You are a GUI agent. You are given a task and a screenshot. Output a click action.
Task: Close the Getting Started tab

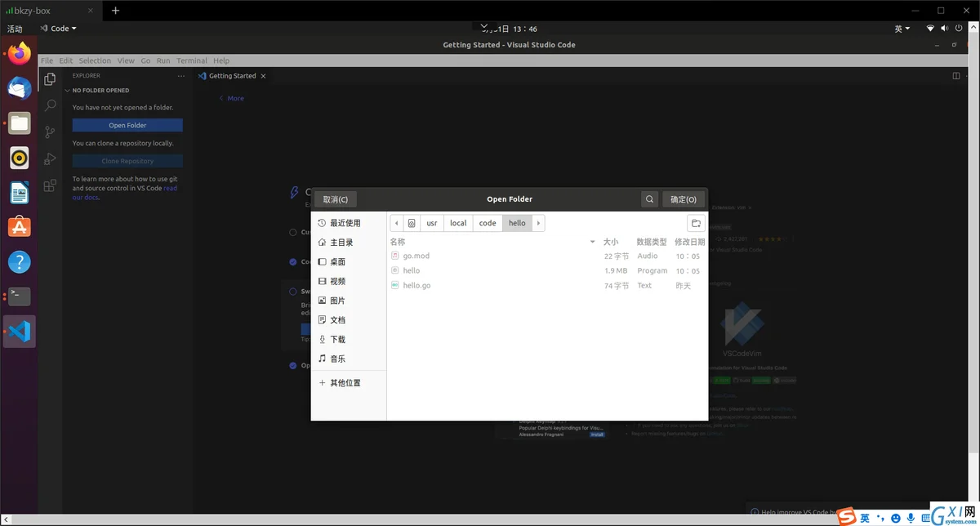click(265, 76)
